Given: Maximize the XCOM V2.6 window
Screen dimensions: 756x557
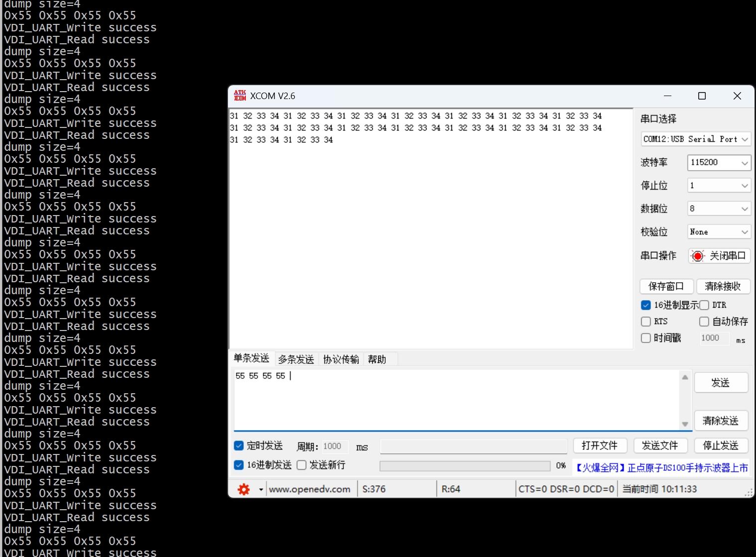Looking at the screenshot, I should coord(702,96).
